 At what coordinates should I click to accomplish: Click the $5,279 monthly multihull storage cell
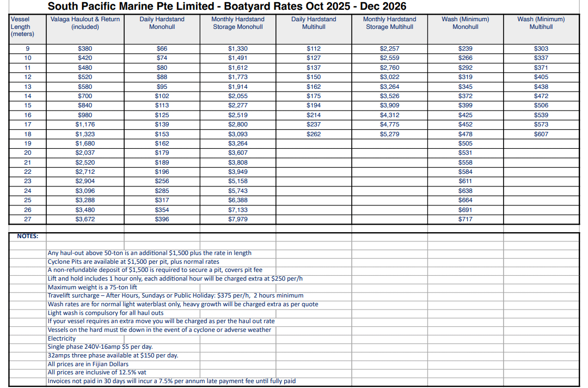click(x=389, y=134)
